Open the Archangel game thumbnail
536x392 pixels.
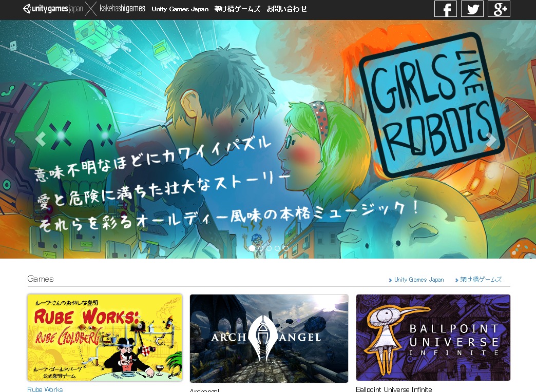coord(269,338)
